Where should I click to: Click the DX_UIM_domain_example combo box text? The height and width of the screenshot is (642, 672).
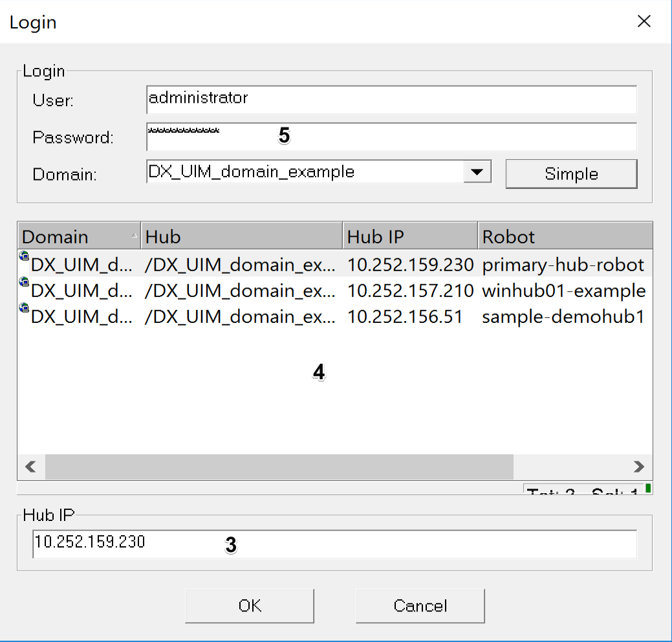[x=251, y=172]
